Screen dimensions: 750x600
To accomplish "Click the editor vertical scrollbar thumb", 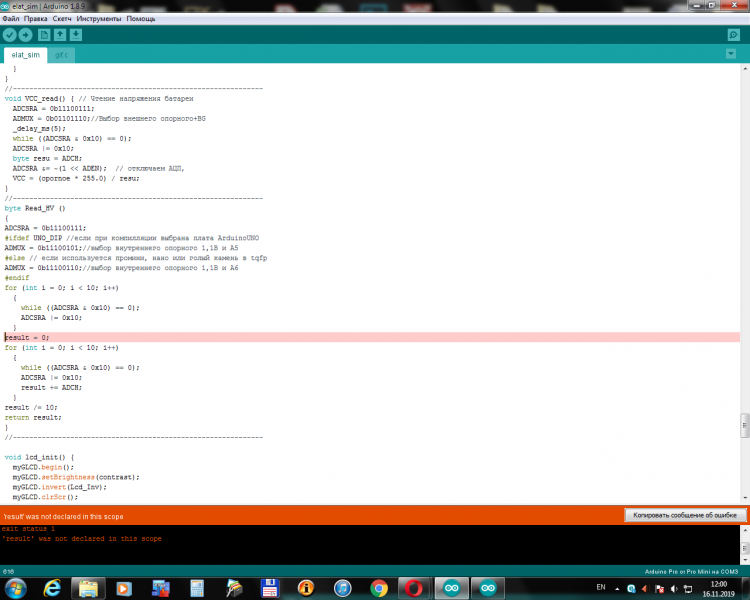I will pos(745,426).
